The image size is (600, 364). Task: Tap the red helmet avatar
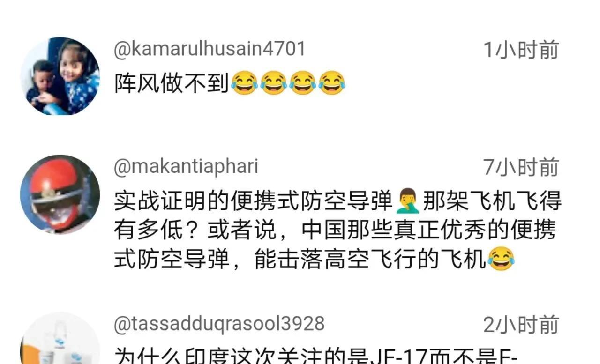tap(60, 194)
